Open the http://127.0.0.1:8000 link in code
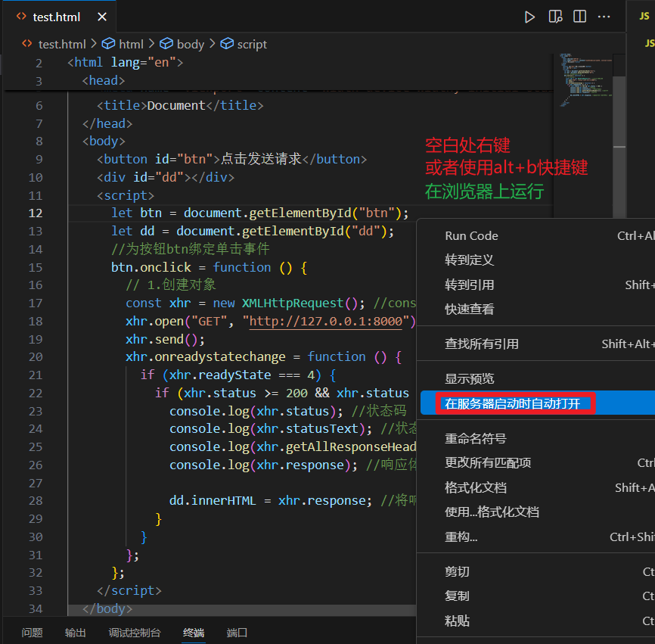 tap(326, 322)
